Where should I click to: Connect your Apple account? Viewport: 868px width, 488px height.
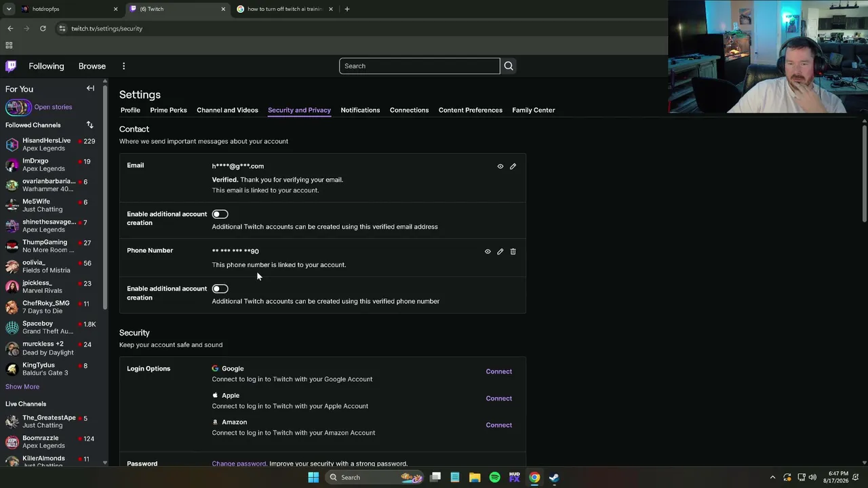pos(498,399)
